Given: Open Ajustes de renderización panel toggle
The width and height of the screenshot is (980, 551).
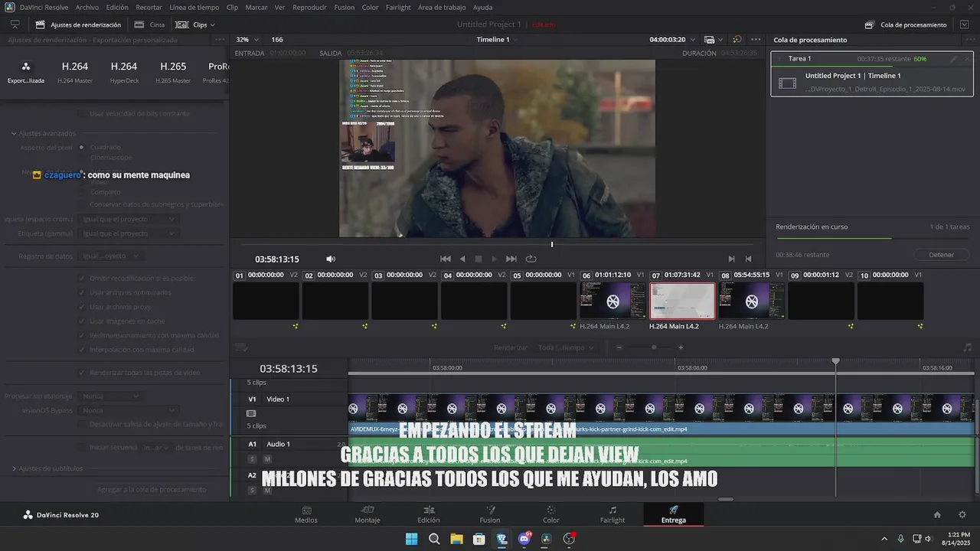Looking at the screenshot, I should (x=78, y=24).
